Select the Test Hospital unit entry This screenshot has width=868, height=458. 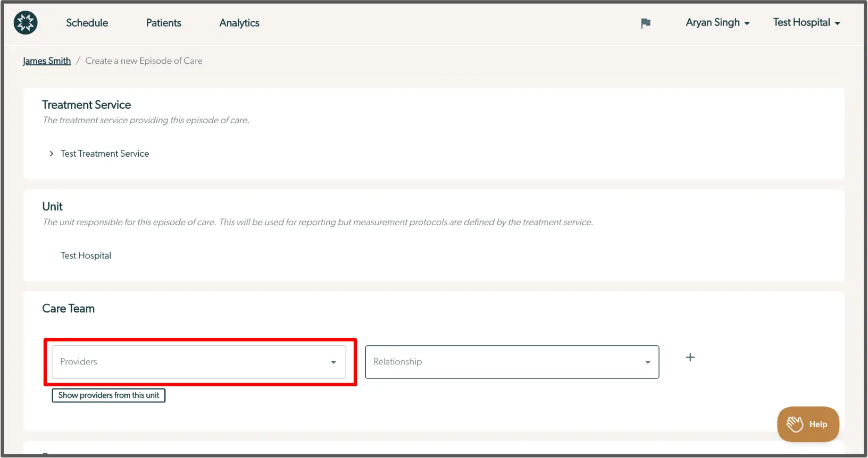point(86,256)
